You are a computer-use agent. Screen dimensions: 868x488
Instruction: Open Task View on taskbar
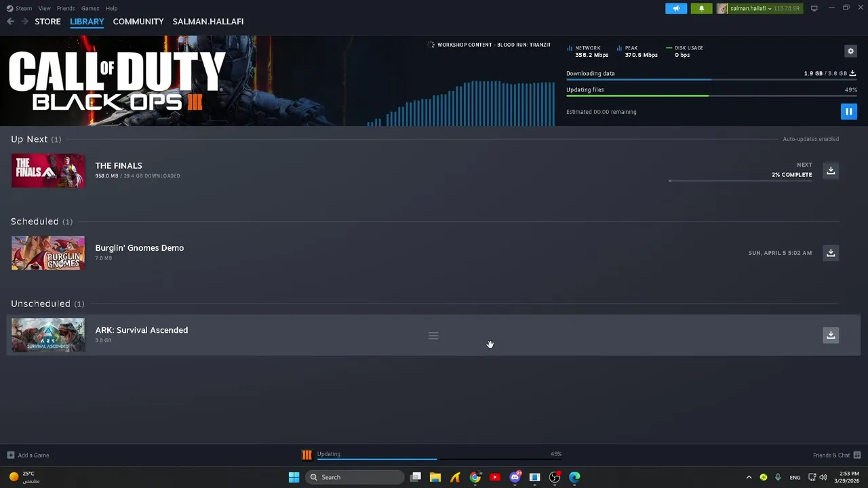[416, 477]
